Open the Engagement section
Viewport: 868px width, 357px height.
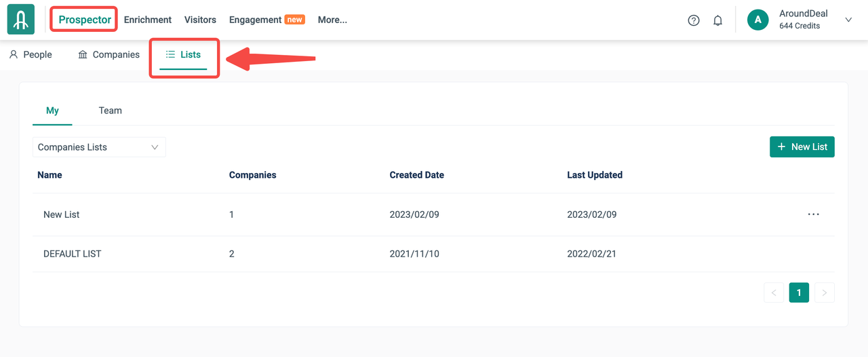click(255, 20)
